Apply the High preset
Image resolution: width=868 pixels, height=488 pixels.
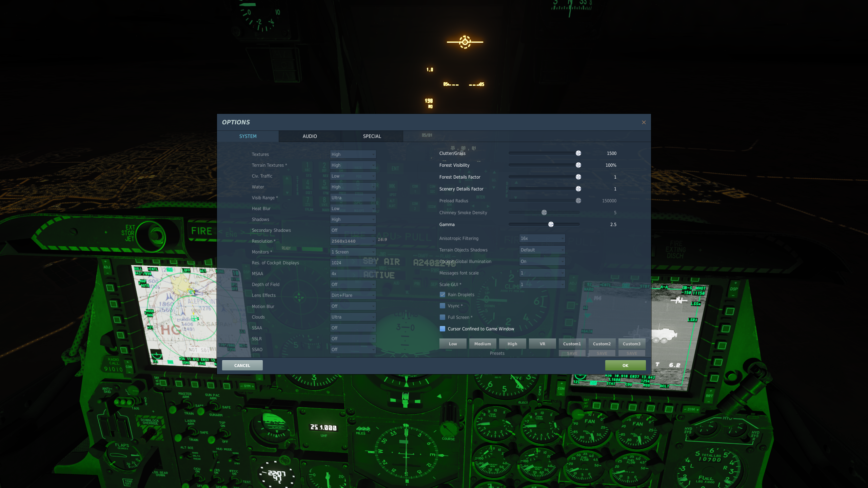513,344
